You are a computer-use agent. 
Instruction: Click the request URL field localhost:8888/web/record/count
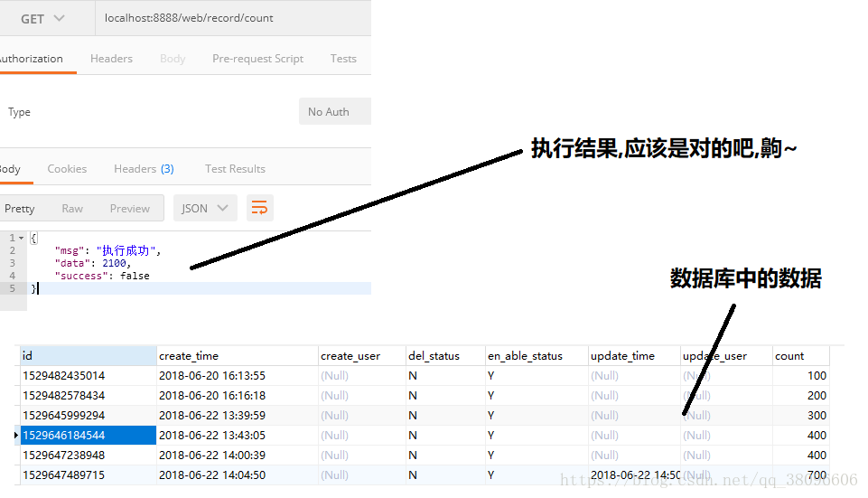point(233,18)
